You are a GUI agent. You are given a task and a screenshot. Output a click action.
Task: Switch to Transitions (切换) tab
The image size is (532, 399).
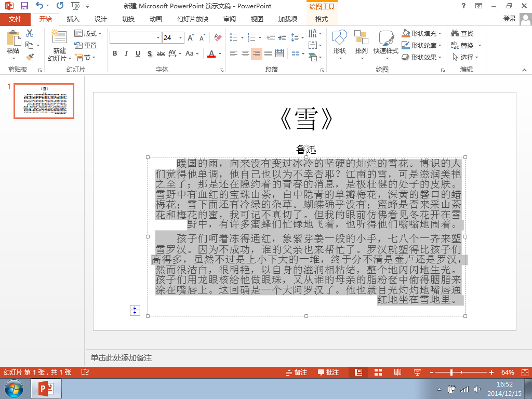tap(128, 19)
